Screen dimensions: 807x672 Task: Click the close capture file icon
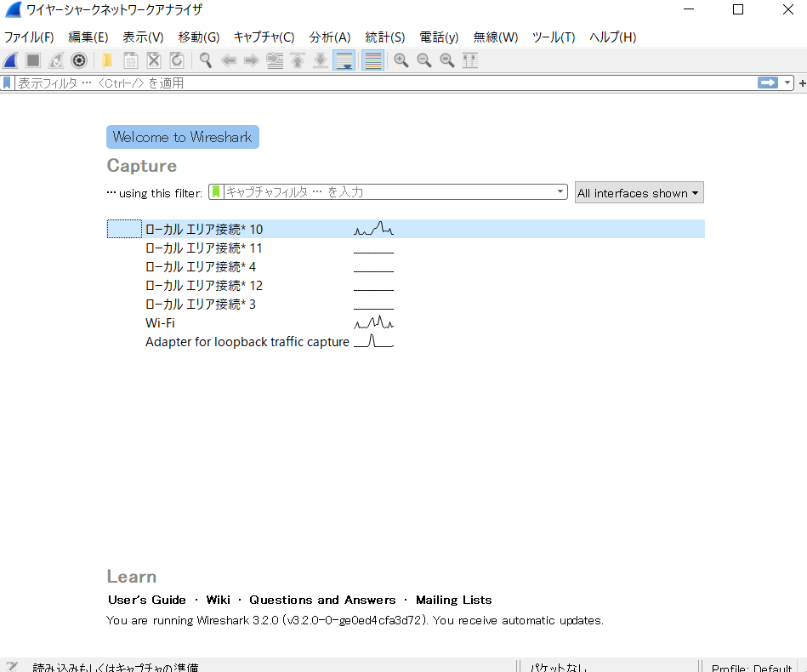(x=154, y=60)
